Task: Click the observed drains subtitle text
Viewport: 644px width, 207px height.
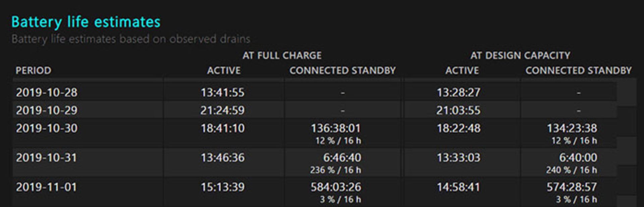Action: 131,39
